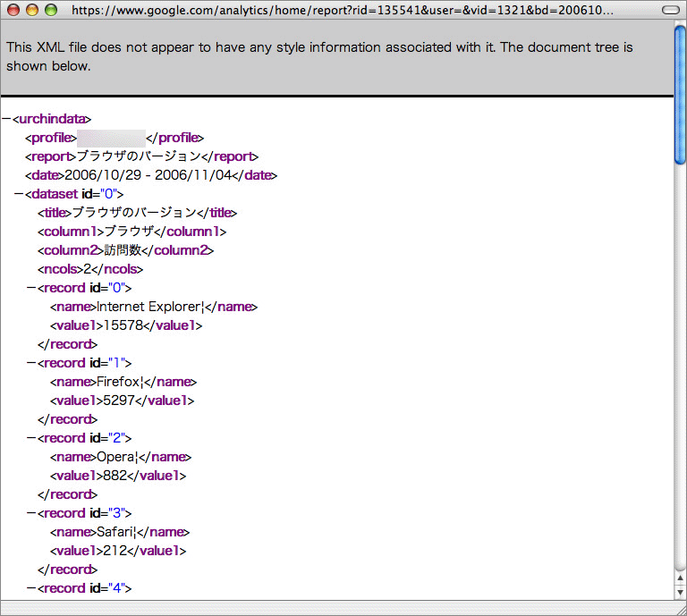Screen dimensions: 687x616
Task: Minimize the window using the yellow button
Action: click(31, 10)
